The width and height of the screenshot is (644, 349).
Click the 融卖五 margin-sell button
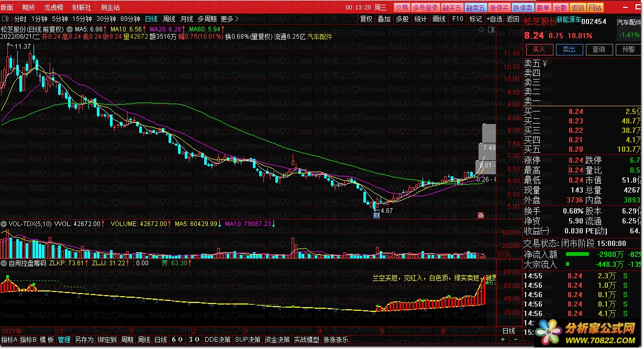tap(475, 7)
